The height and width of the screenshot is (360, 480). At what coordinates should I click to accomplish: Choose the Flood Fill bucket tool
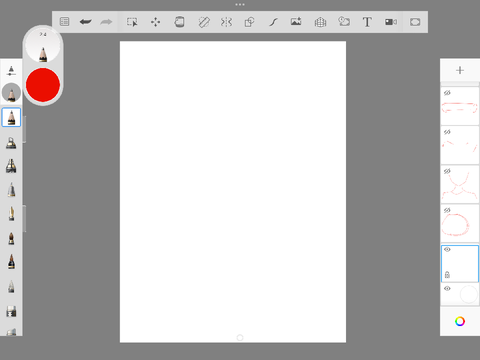[179, 22]
